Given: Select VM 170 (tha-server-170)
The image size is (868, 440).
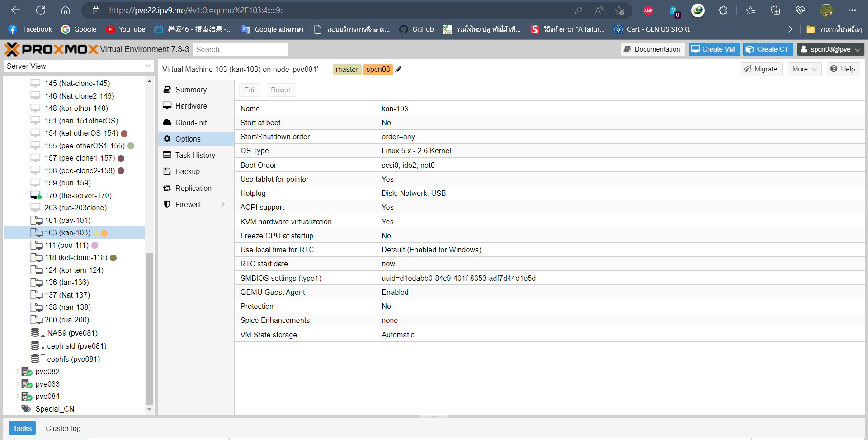Looking at the screenshot, I should point(71,195).
